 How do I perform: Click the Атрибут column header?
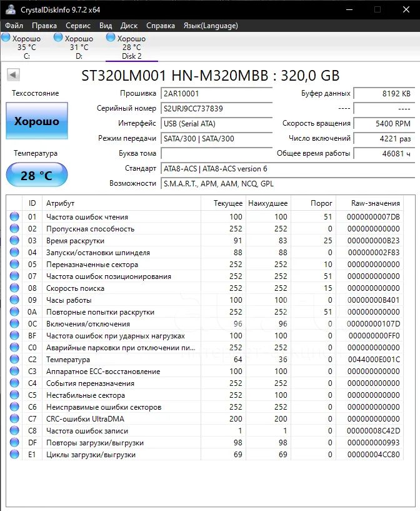61,203
